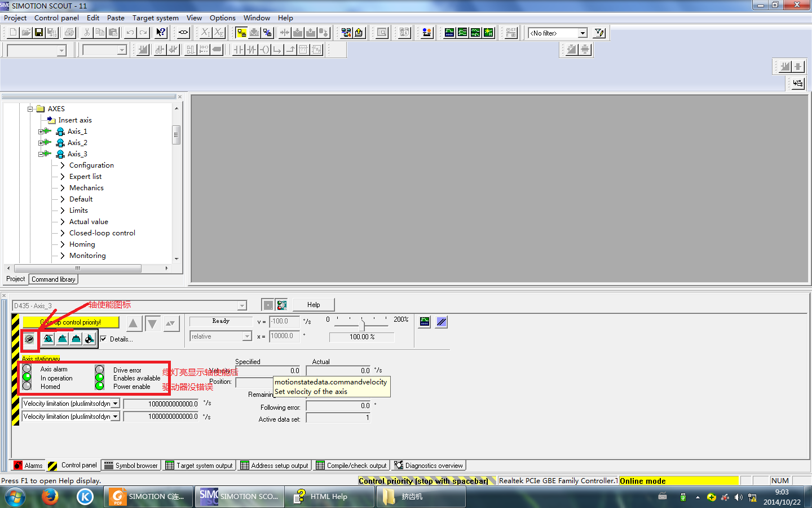Click the down arrow button in control panel

[x=152, y=323]
